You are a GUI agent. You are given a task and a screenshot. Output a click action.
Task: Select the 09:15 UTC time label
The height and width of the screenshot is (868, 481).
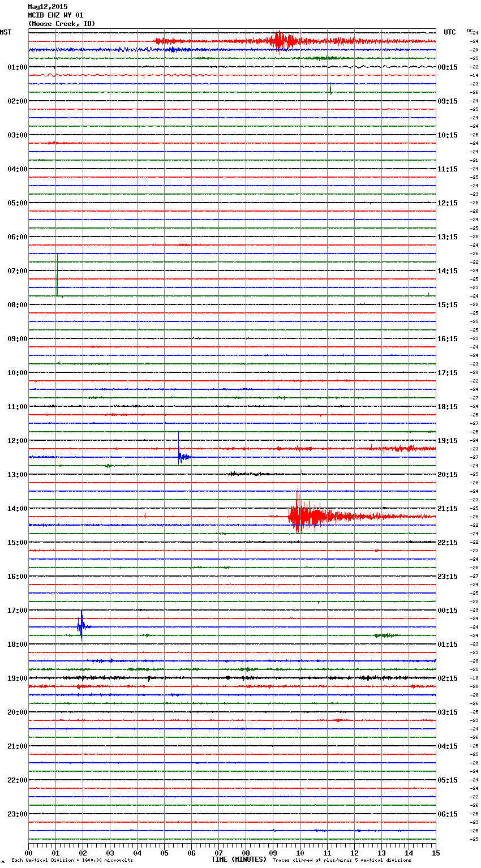448,101
